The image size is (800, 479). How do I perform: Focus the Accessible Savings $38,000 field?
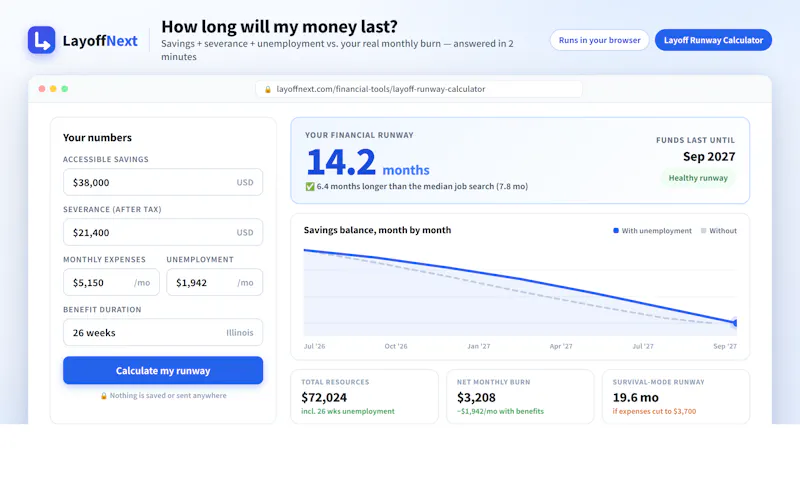[163, 182]
